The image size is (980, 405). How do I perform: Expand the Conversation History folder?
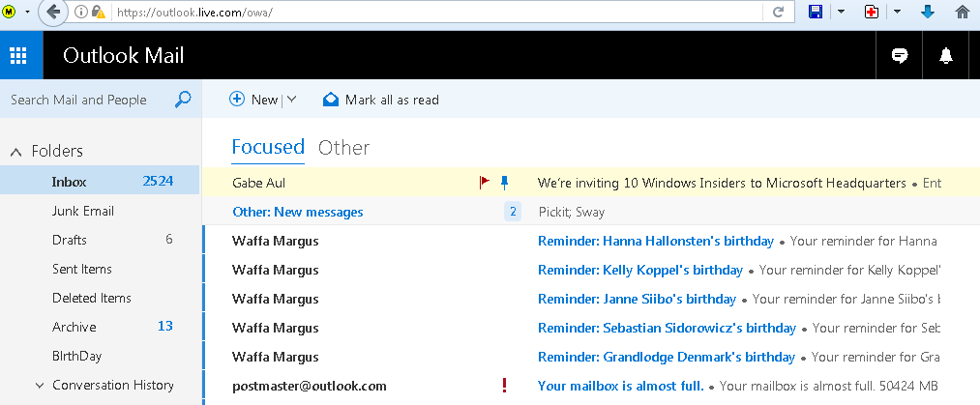40,385
